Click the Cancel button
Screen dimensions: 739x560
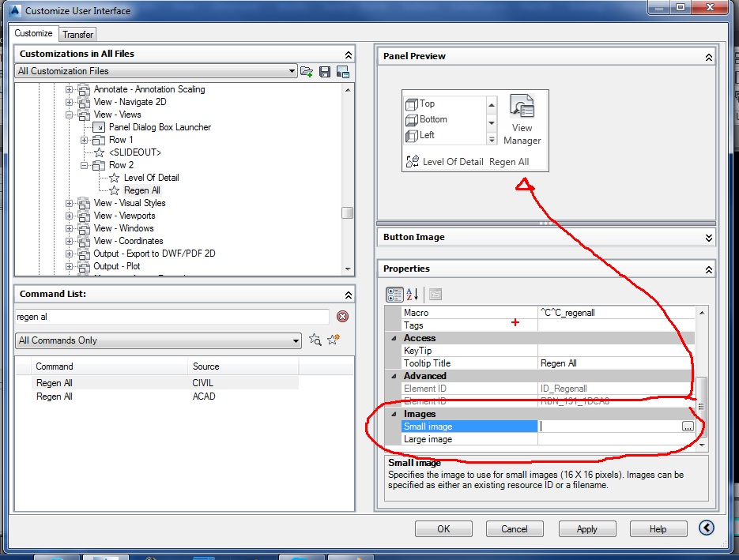pos(515,529)
